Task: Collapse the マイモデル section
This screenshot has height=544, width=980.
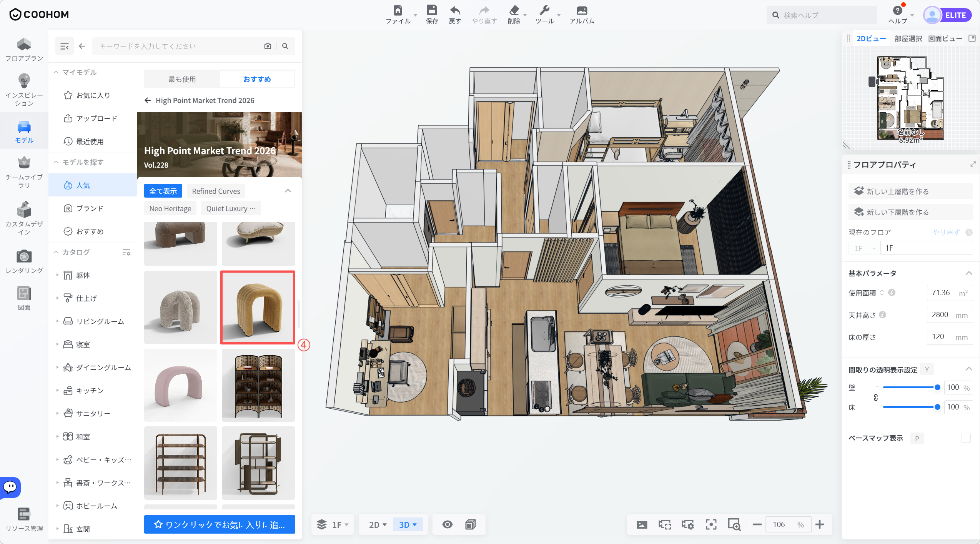Action: pyautogui.click(x=56, y=72)
